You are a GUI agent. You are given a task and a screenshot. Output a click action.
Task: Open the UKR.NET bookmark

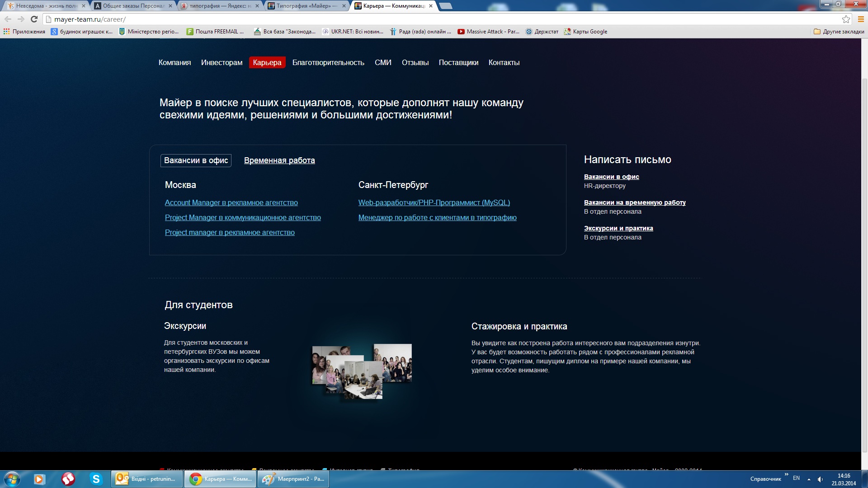coord(353,32)
